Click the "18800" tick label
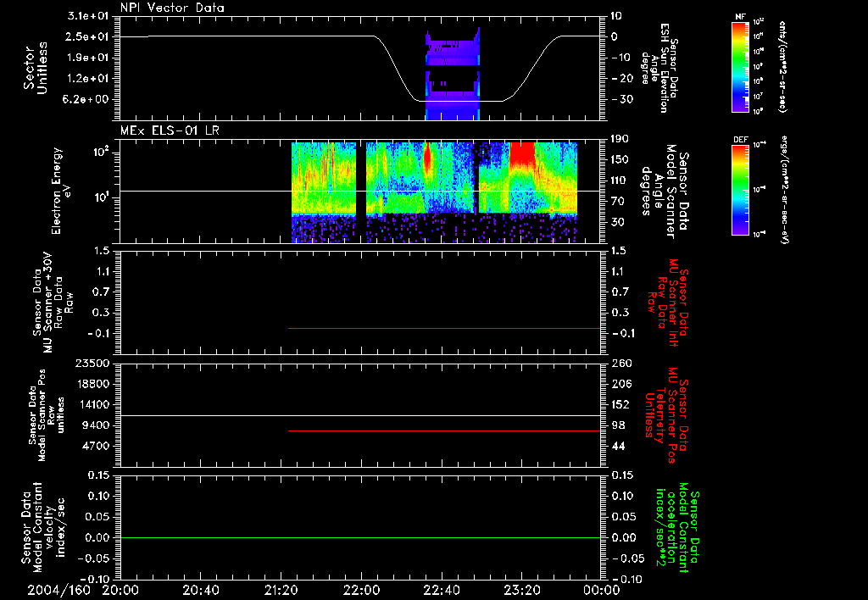Viewport: 868px width, 600px height. point(92,384)
